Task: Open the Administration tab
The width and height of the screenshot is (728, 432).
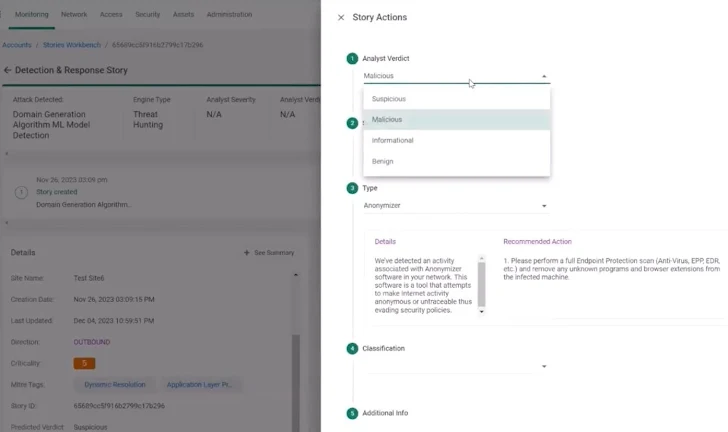Action: 229,15
